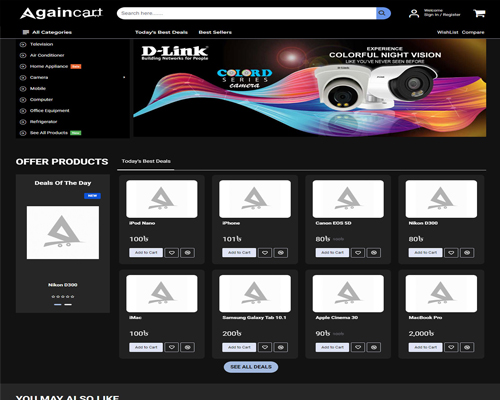Open Samsung Galaxy Tab 10.1 product title

(x=254, y=318)
